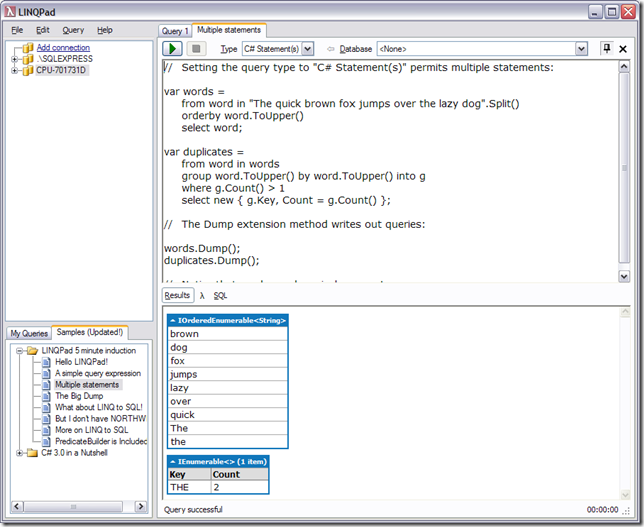Click the 'C# 3.0 in a Nutshell' folder icon
The height and width of the screenshot is (527, 644).
pyautogui.click(x=32, y=452)
